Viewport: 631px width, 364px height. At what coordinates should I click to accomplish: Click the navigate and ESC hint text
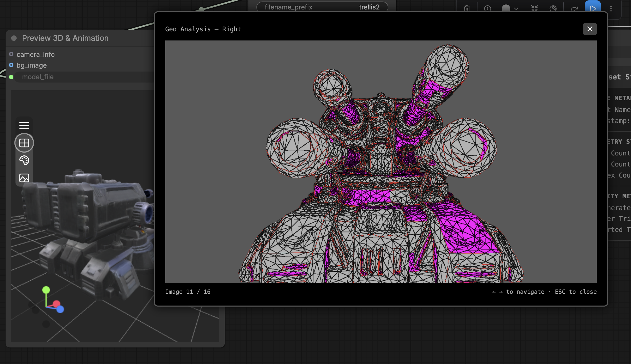(544, 292)
